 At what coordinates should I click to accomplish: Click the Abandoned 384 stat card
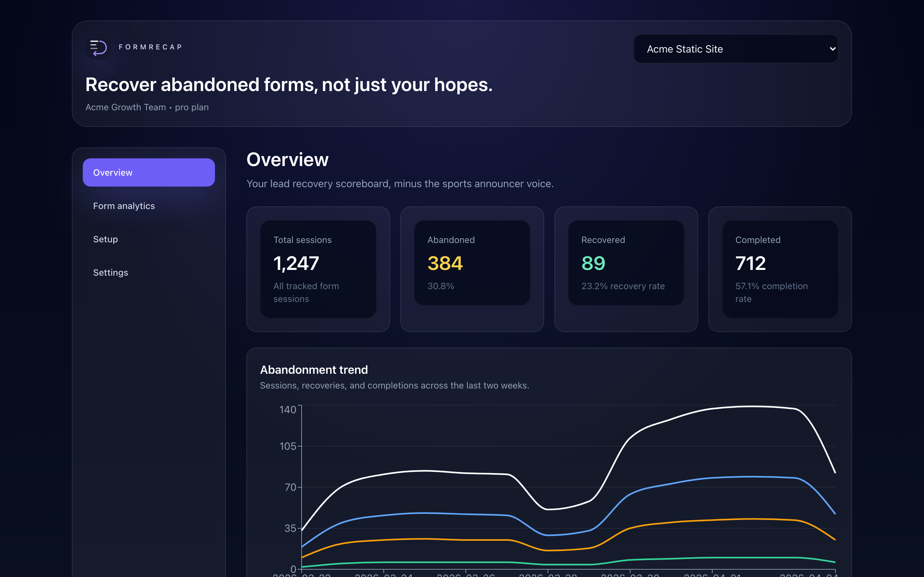(472, 263)
